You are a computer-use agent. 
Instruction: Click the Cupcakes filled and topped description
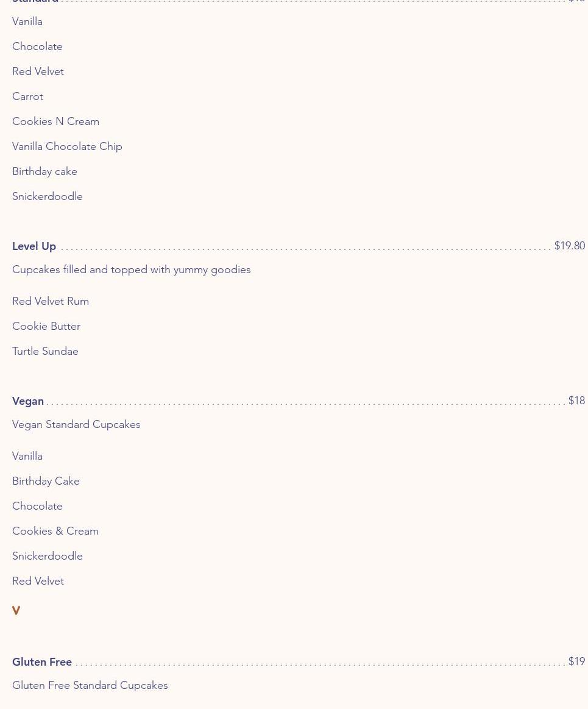(132, 269)
